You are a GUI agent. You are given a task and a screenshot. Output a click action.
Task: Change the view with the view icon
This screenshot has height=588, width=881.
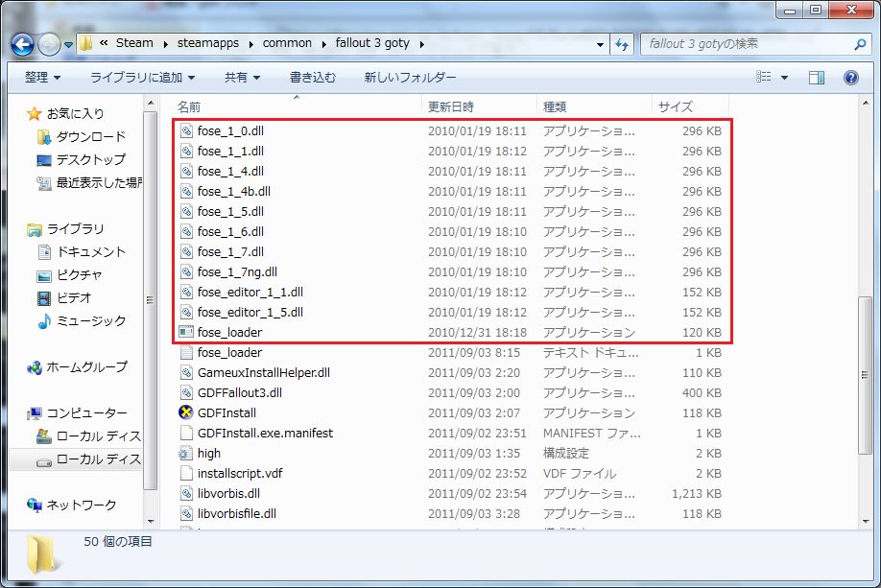pos(764,77)
